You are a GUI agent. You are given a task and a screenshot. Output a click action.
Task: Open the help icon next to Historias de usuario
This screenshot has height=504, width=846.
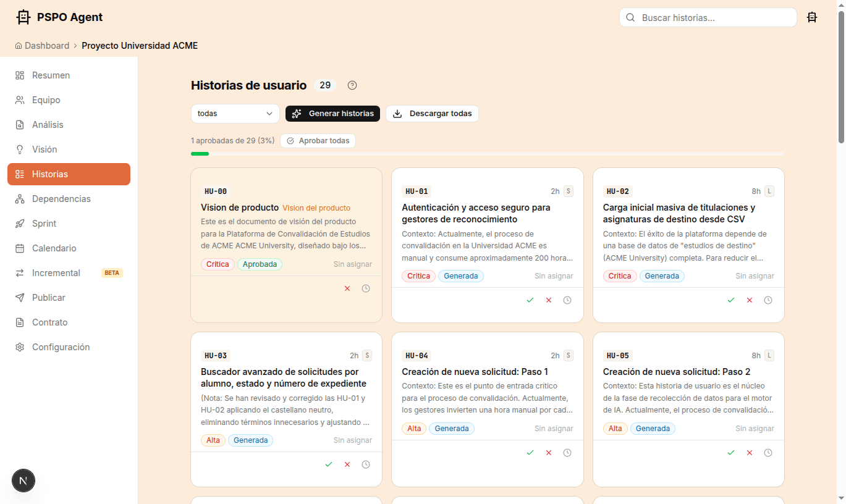352,85
